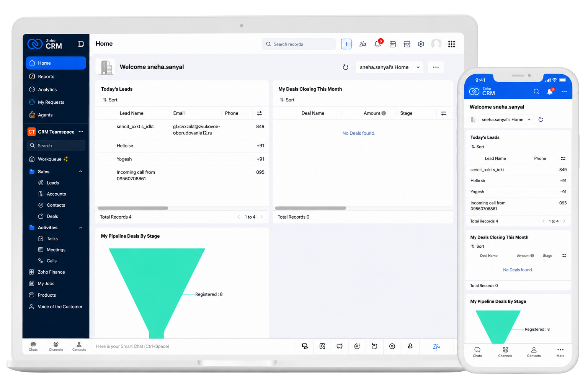Open sneha.sanyal's Home dropdown on laptop
Screen dimensions: 588x392
pos(389,67)
